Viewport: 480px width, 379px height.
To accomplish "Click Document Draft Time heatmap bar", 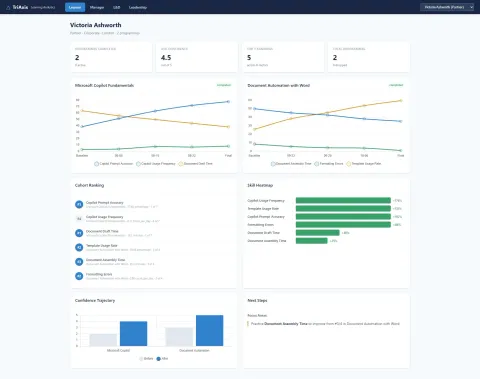I will tap(317, 233).
